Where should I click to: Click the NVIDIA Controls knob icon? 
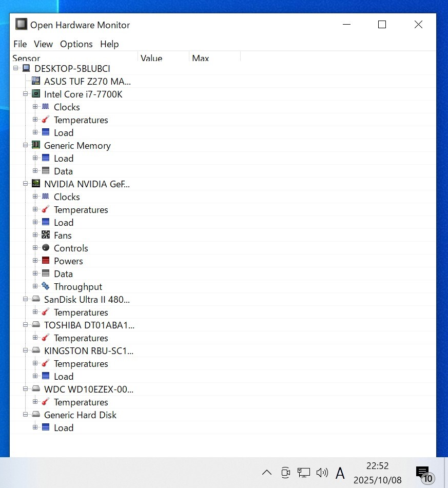[x=46, y=248]
